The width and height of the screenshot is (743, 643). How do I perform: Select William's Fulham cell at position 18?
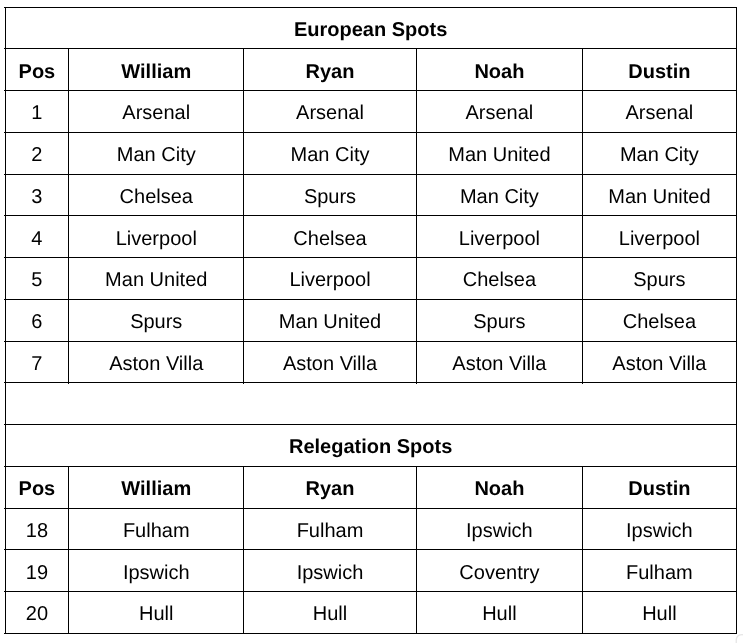click(x=156, y=529)
